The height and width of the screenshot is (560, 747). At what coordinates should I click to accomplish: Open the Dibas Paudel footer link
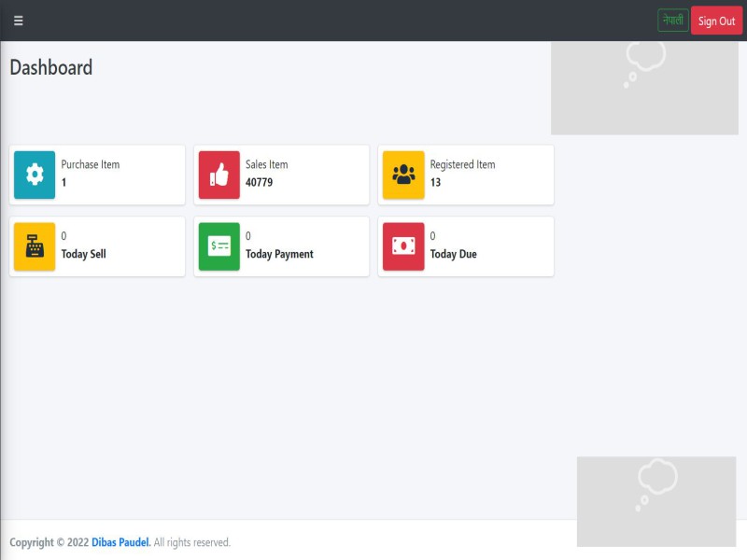[120, 542]
